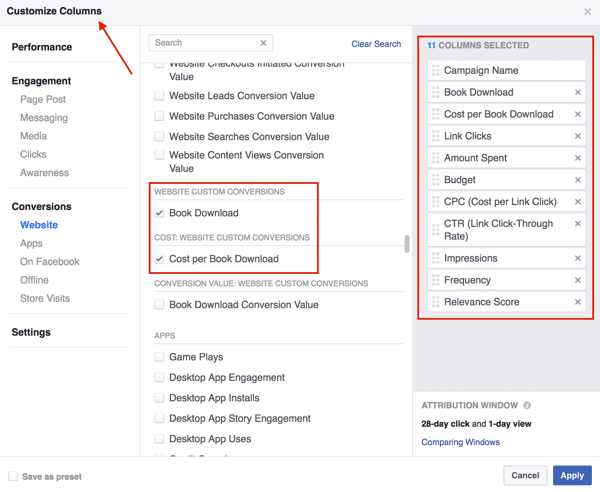Click the Clear Search link
Screen dimensions: 600x492
(376, 44)
